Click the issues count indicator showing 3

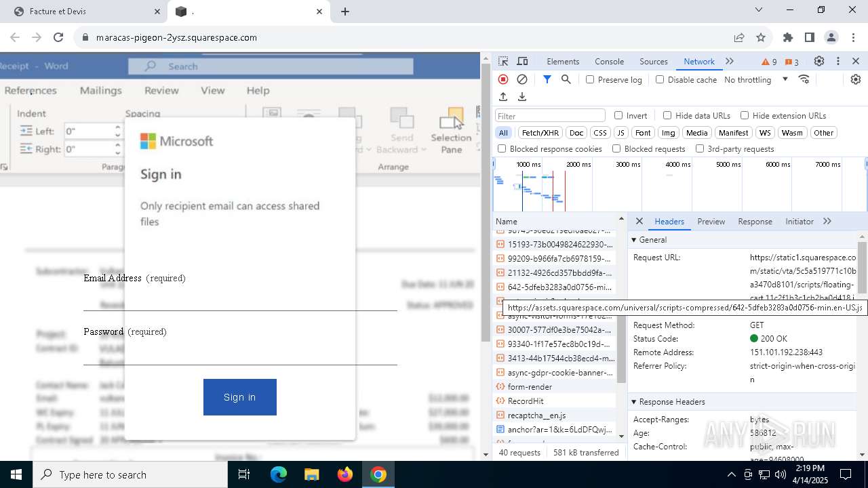791,62
